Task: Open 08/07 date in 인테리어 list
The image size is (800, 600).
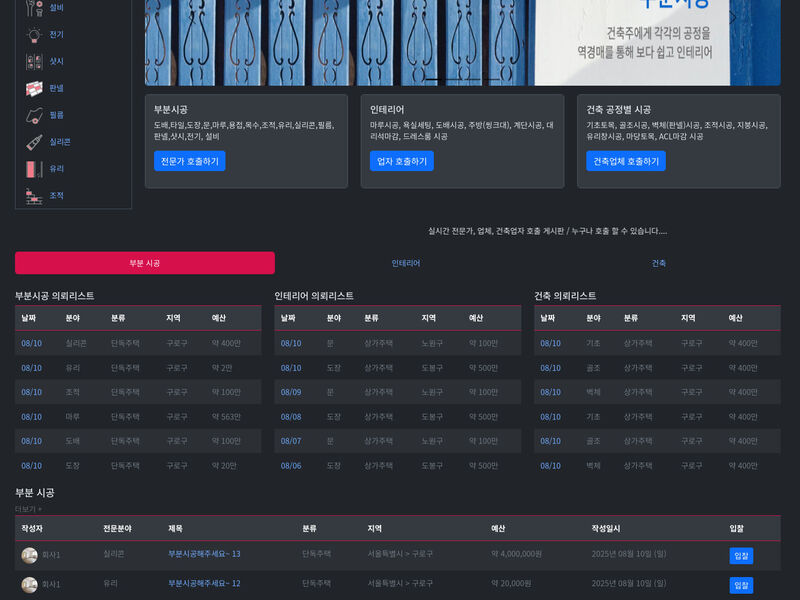Action: pyautogui.click(x=291, y=441)
